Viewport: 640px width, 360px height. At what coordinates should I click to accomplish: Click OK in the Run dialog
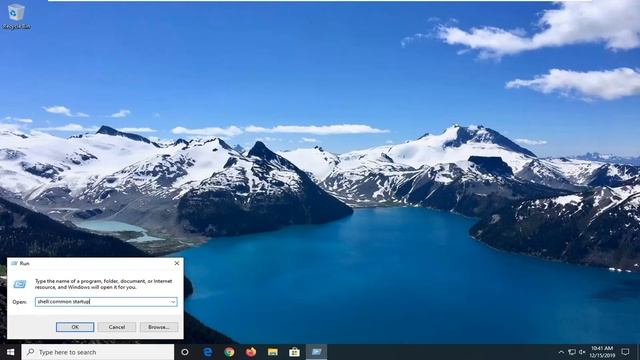point(75,327)
